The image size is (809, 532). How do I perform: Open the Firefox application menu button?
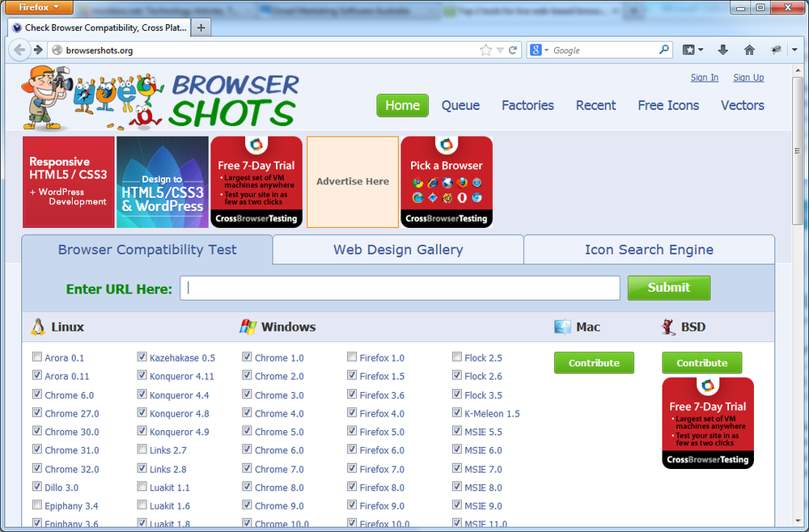[x=39, y=7]
